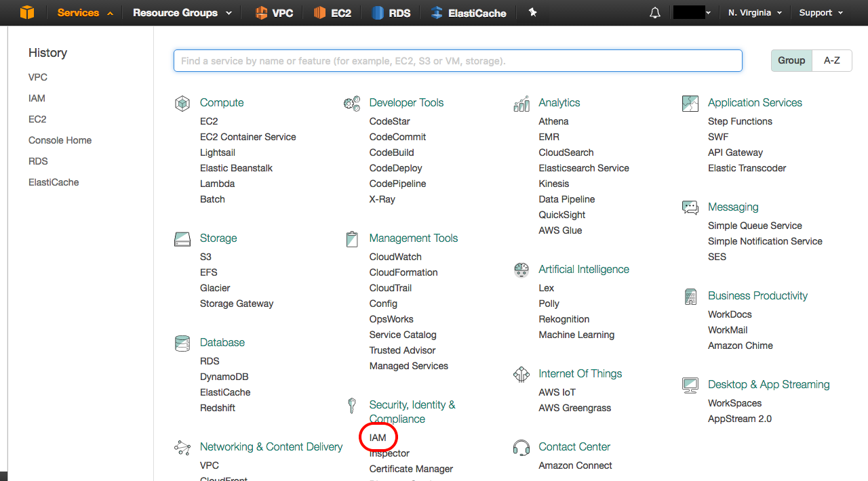
Task: Open the EC2 shortcut in top bar
Action: point(332,13)
